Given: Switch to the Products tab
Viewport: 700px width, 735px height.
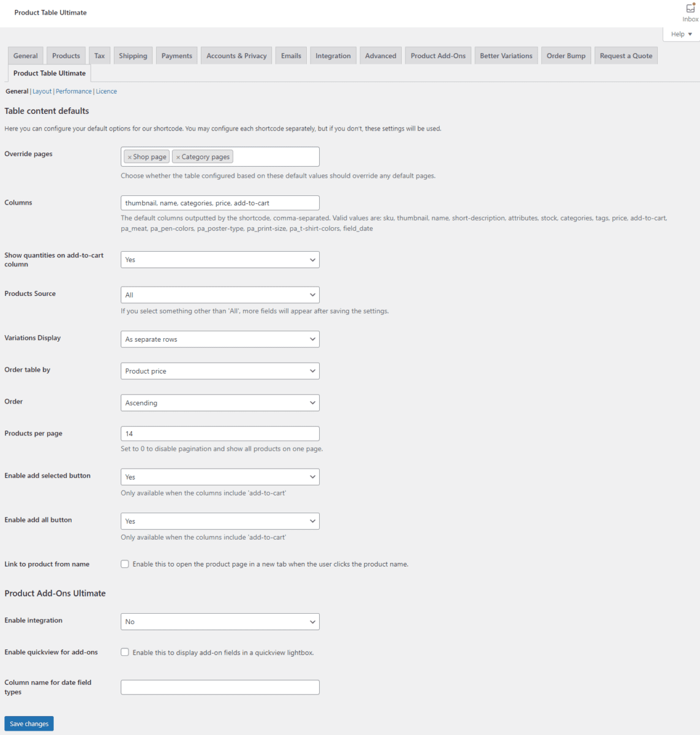Looking at the screenshot, I should click(66, 56).
